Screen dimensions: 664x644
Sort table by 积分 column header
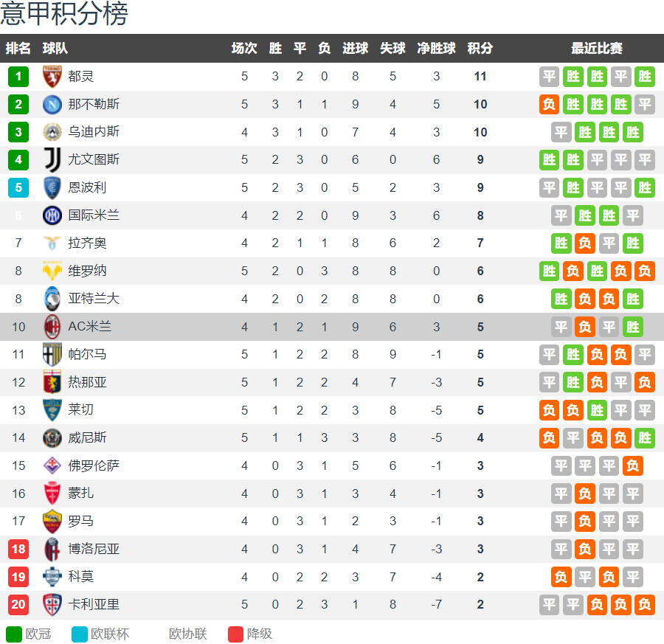(480, 48)
